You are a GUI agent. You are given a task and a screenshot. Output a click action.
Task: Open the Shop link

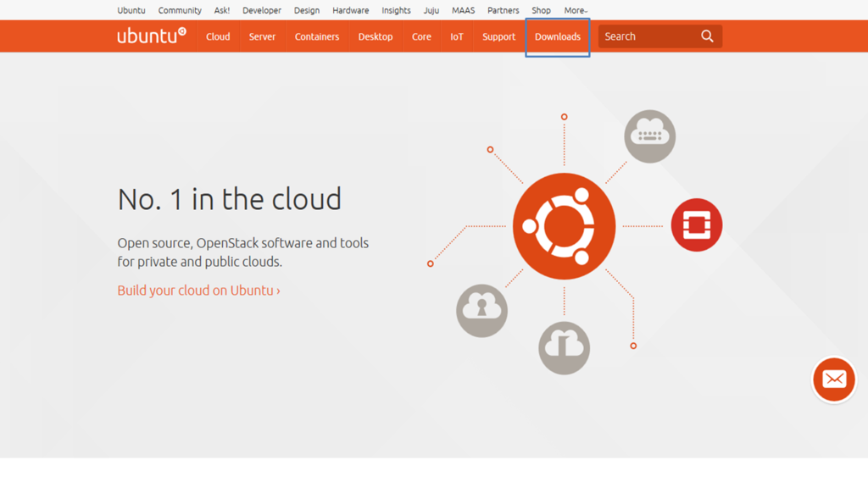point(542,10)
